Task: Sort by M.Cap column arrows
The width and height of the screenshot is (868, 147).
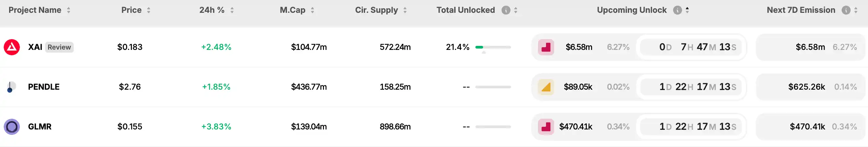Action: (x=313, y=10)
